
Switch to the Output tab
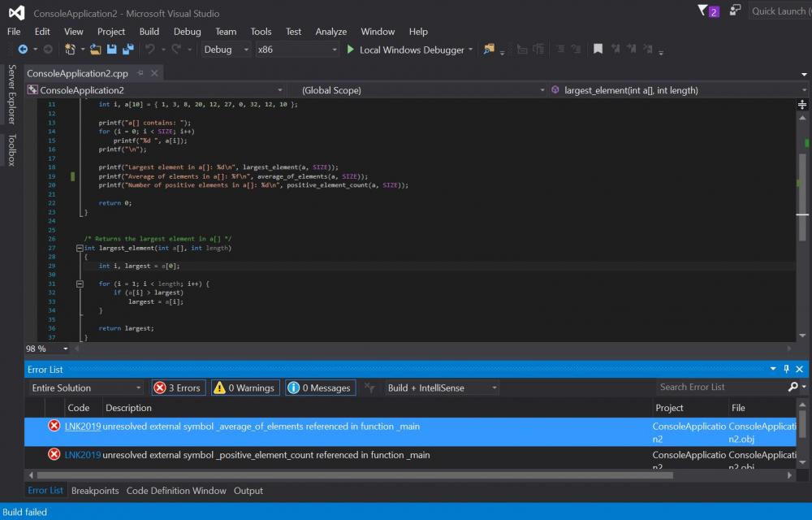[248, 491]
